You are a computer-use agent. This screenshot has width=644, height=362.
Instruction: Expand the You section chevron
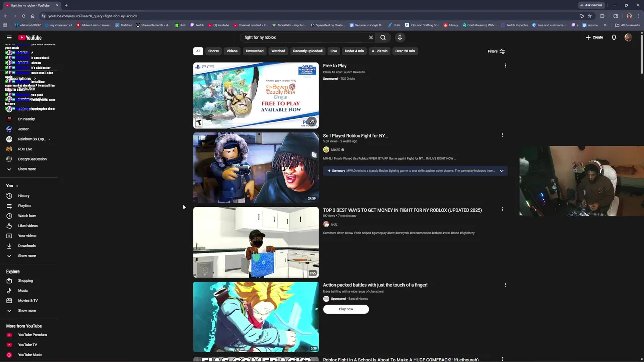point(17,186)
